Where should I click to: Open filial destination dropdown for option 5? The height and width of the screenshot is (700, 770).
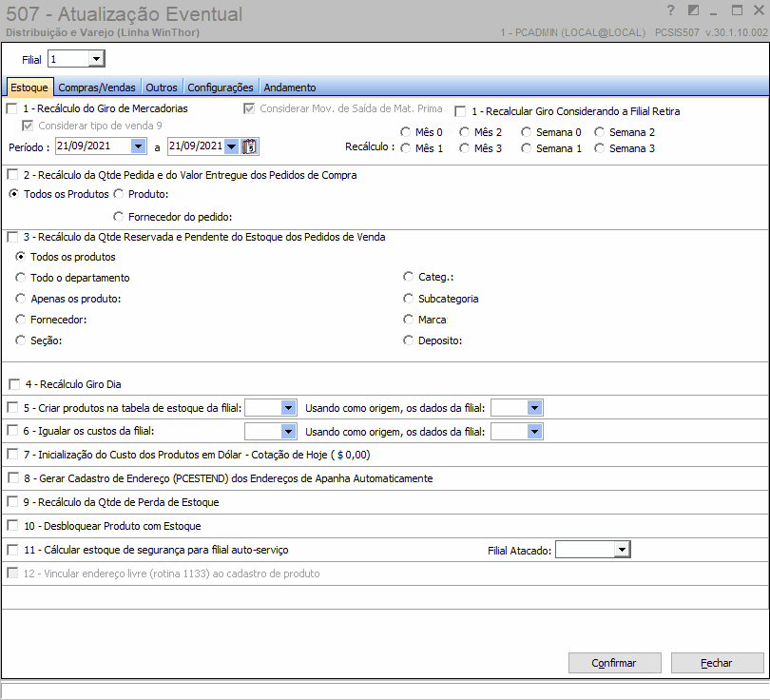(x=288, y=408)
